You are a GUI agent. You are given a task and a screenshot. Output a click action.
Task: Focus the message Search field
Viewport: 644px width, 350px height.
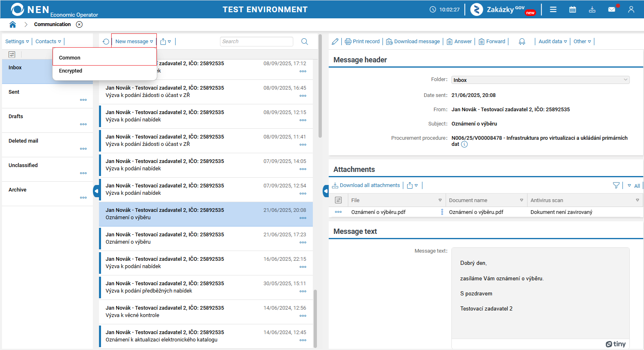point(257,42)
